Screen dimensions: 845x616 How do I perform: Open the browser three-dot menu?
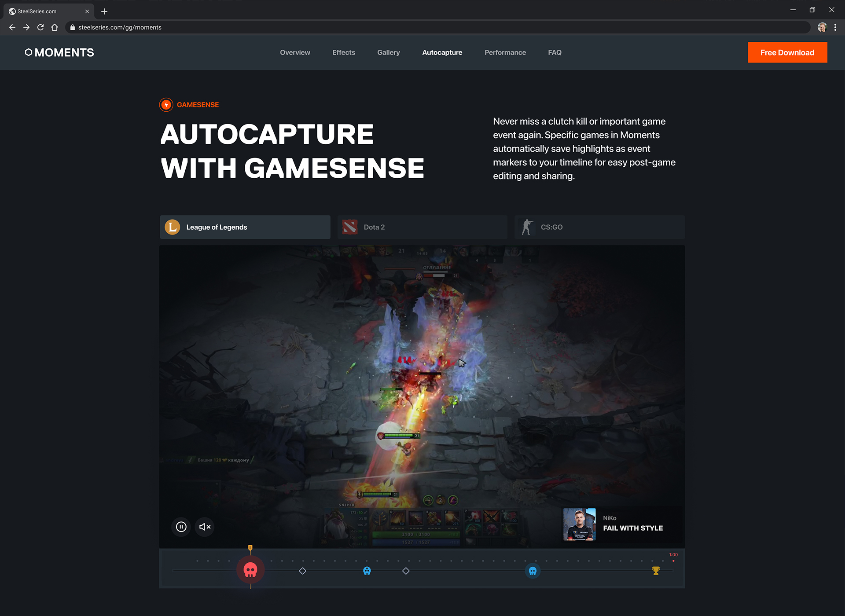(x=835, y=27)
